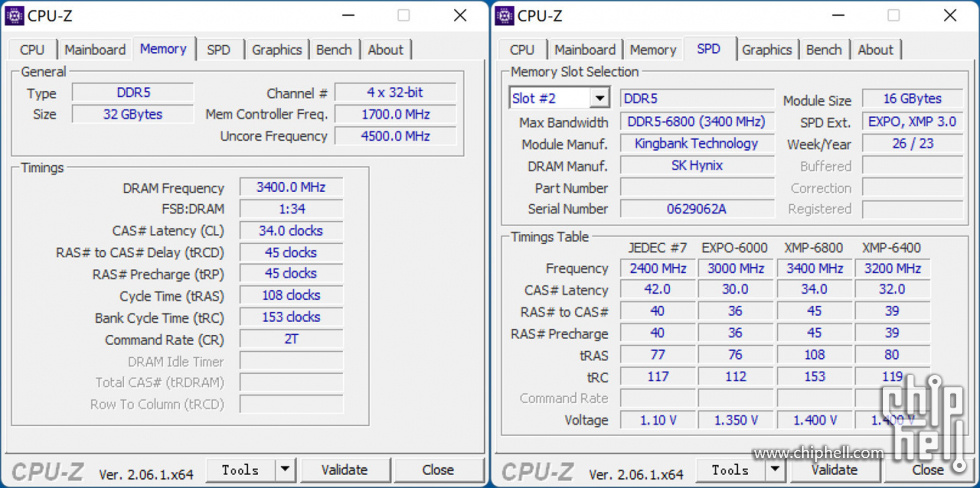Click the DRAM Manuf. value SK Hynix

tap(697, 165)
